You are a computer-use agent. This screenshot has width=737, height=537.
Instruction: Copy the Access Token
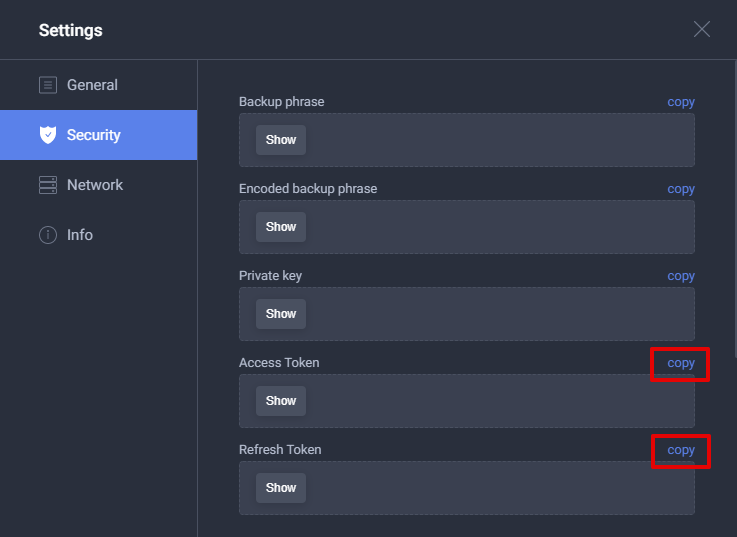[x=681, y=363]
